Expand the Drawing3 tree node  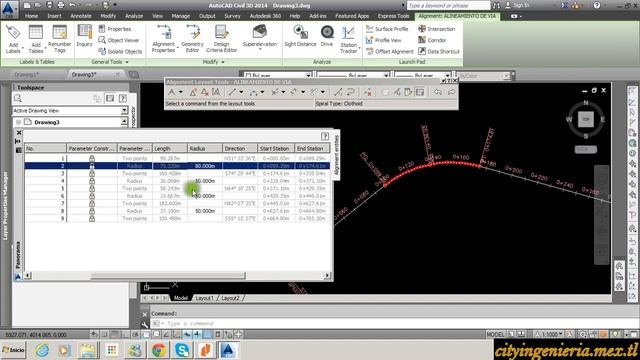(x=18, y=122)
